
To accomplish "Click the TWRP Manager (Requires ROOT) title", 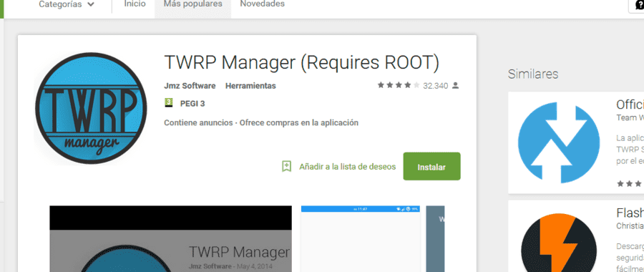I will tap(301, 62).
